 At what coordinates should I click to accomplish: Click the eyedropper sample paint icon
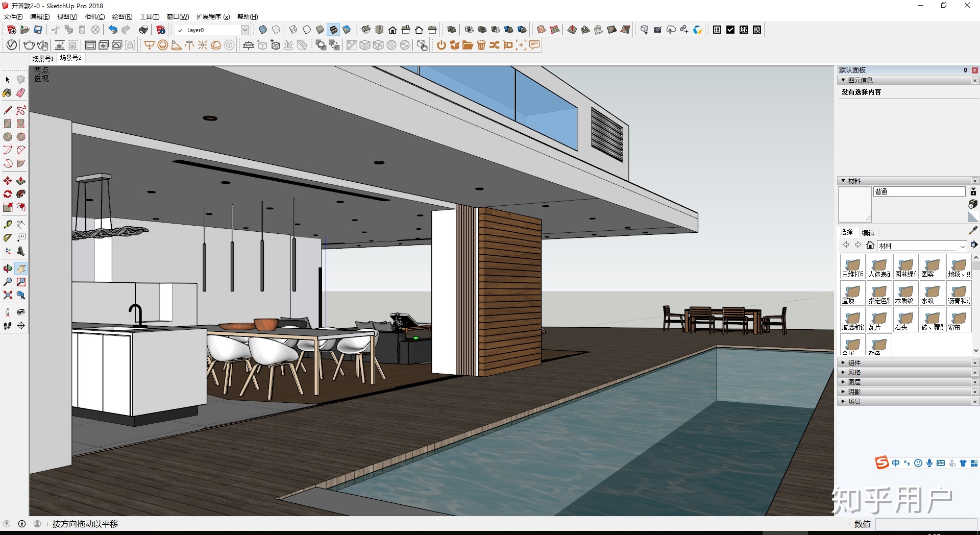(x=973, y=231)
